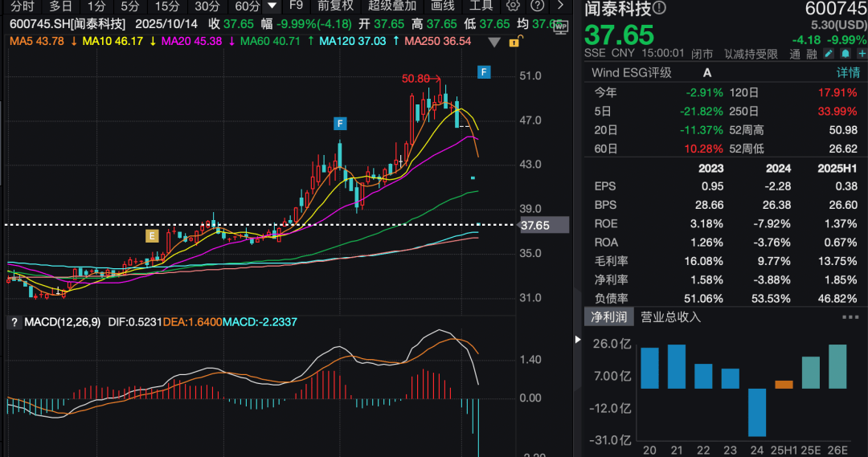Screen dimensions: 868x457
Task: Select the 分时 timeframe tab
Action: 23,6
